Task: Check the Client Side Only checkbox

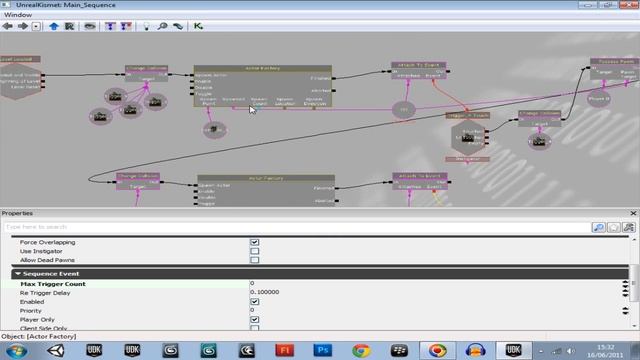Action: pyautogui.click(x=254, y=328)
